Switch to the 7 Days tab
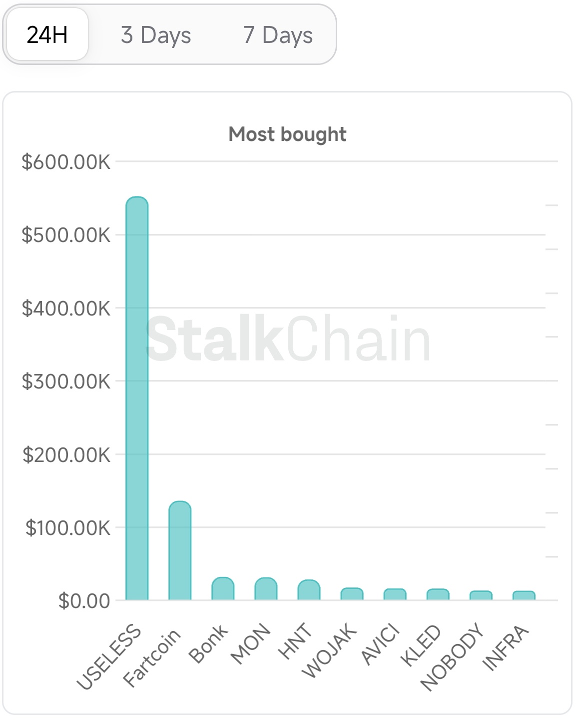 click(278, 35)
